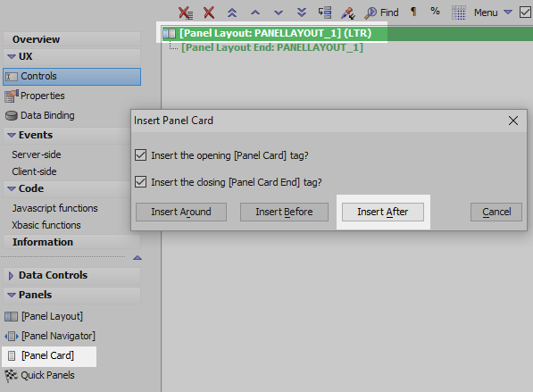This screenshot has height=392, width=533.
Task: Move control to bottom with double-down arrow
Action: (x=302, y=13)
